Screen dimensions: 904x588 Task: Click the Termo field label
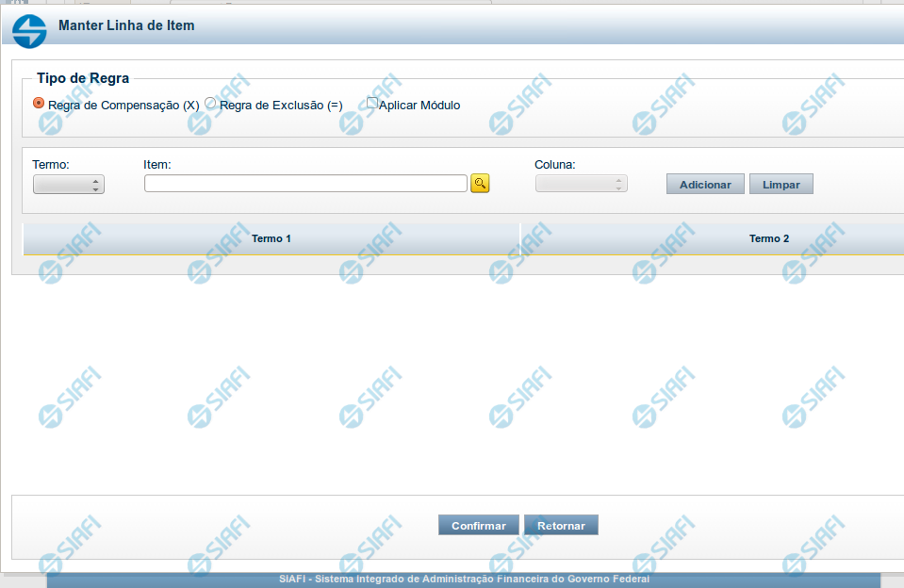(x=51, y=164)
